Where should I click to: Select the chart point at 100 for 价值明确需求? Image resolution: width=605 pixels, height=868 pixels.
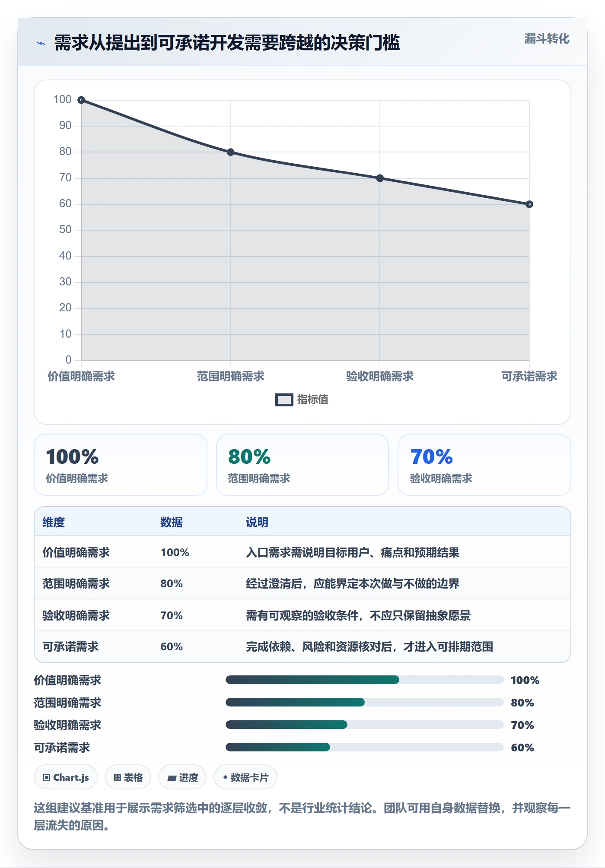(x=81, y=100)
